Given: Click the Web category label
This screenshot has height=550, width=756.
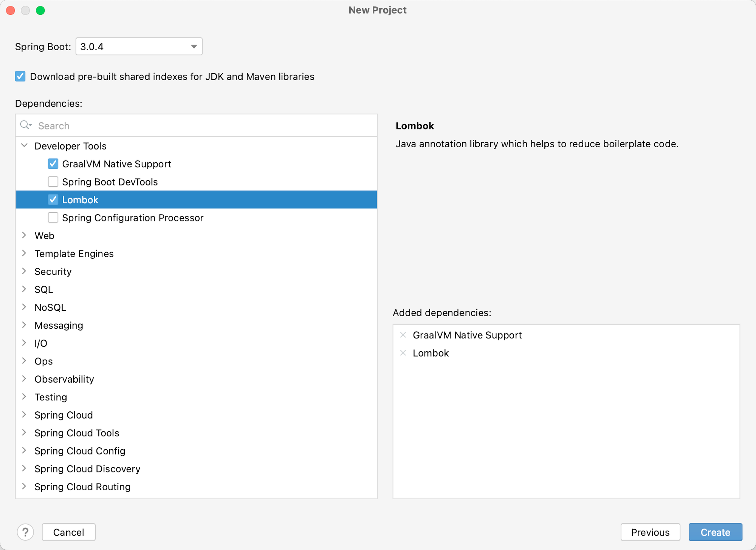Looking at the screenshot, I should 44,236.
